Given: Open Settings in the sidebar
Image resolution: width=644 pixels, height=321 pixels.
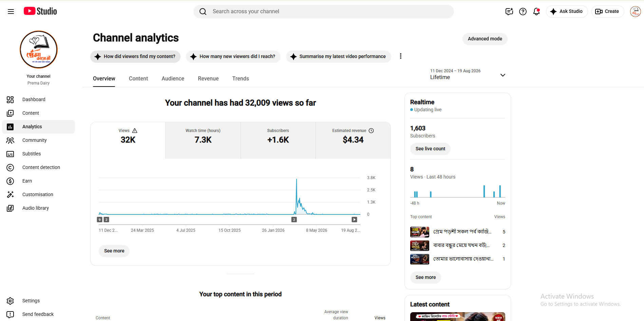Looking at the screenshot, I should [x=38, y=301].
